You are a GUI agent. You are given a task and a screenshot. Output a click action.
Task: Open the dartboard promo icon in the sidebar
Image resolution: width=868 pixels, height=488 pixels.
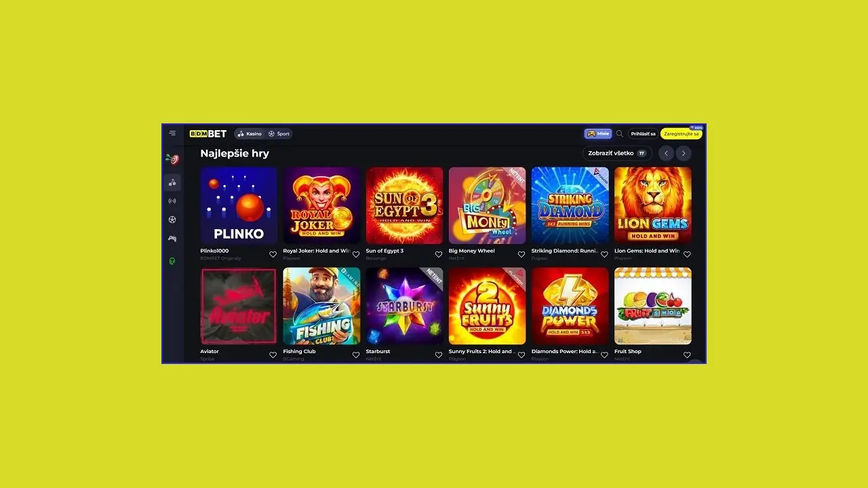pos(172,159)
